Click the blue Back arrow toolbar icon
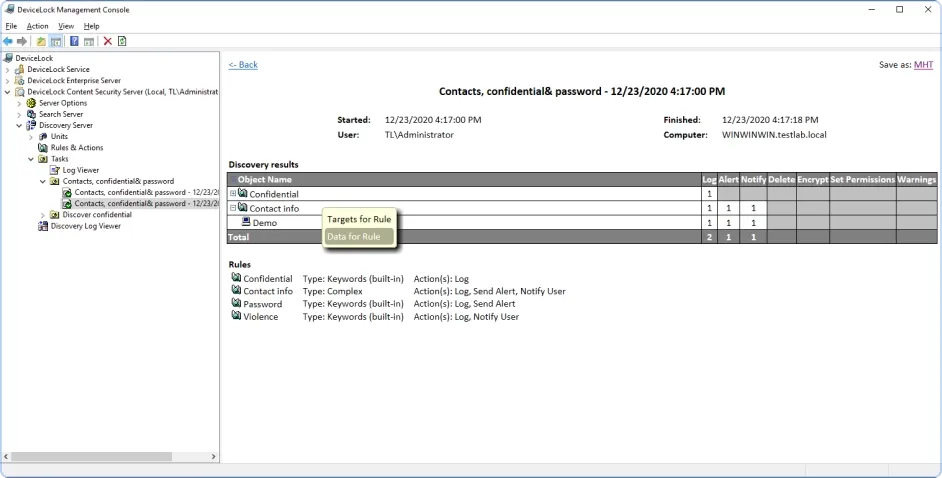Image resolution: width=942 pixels, height=478 pixels. coord(8,41)
